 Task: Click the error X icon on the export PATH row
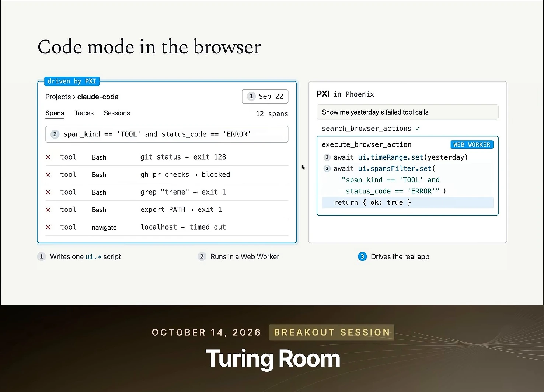pyautogui.click(x=48, y=210)
